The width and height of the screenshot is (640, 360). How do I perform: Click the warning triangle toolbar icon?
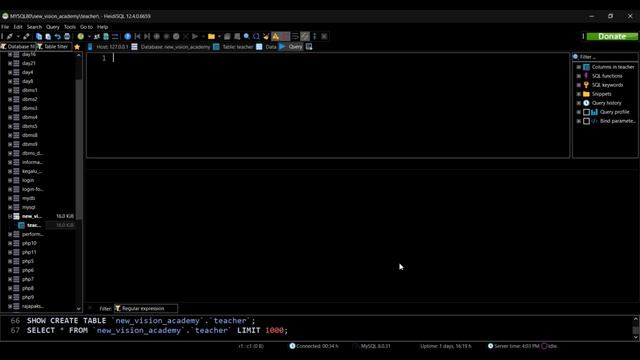(276, 36)
